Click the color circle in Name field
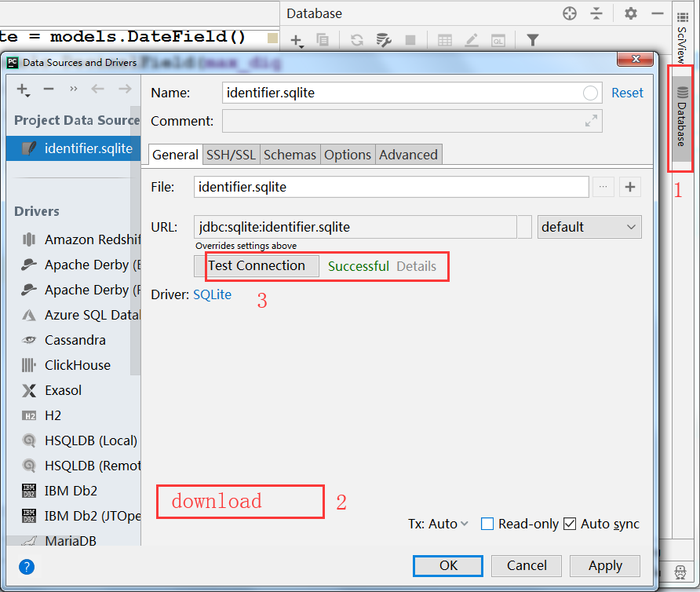Image resolution: width=700 pixels, height=592 pixels. (x=590, y=93)
